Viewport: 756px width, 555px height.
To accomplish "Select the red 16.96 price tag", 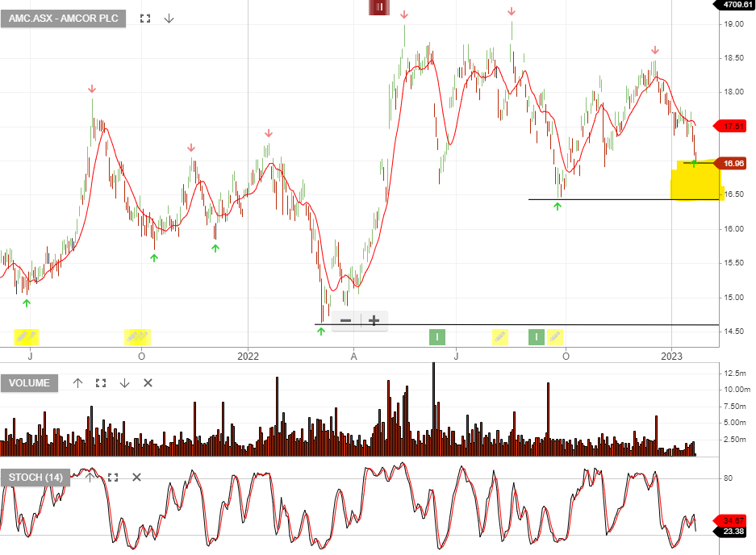I will pyautogui.click(x=731, y=163).
